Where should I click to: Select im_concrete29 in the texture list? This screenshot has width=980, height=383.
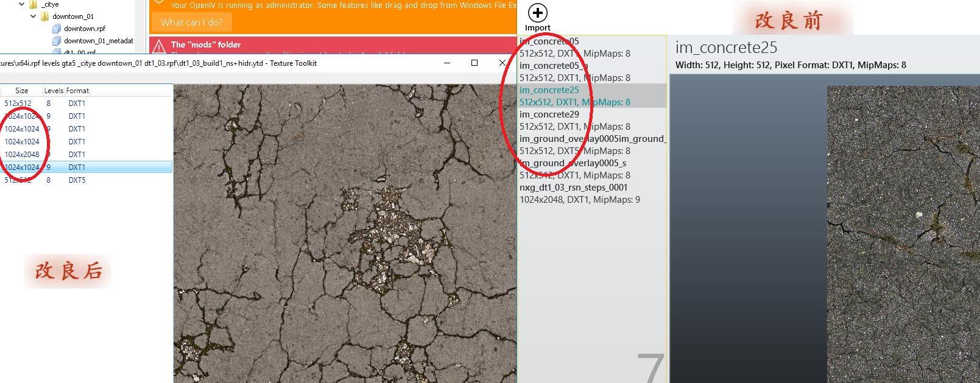coord(592,121)
